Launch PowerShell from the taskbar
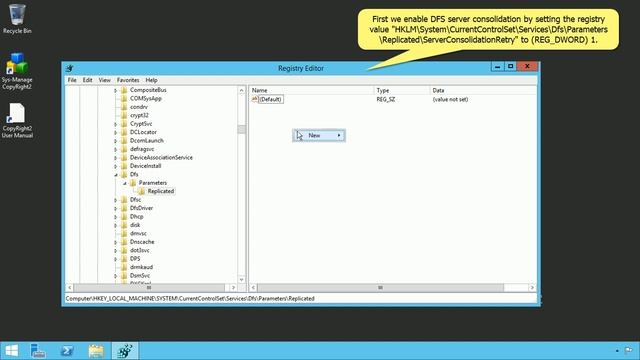The width and height of the screenshot is (640, 360). click(67, 351)
